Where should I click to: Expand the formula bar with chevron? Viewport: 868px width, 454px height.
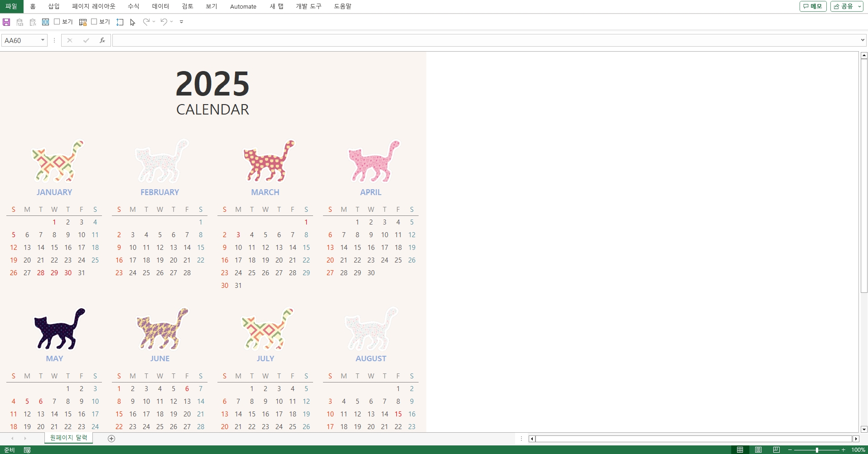(x=862, y=40)
